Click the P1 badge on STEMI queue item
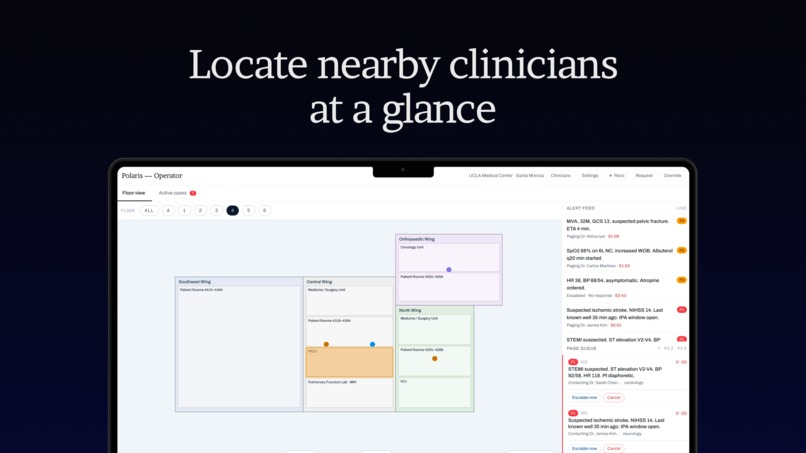Screen dimensions: 806x453 click(x=573, y=362)
